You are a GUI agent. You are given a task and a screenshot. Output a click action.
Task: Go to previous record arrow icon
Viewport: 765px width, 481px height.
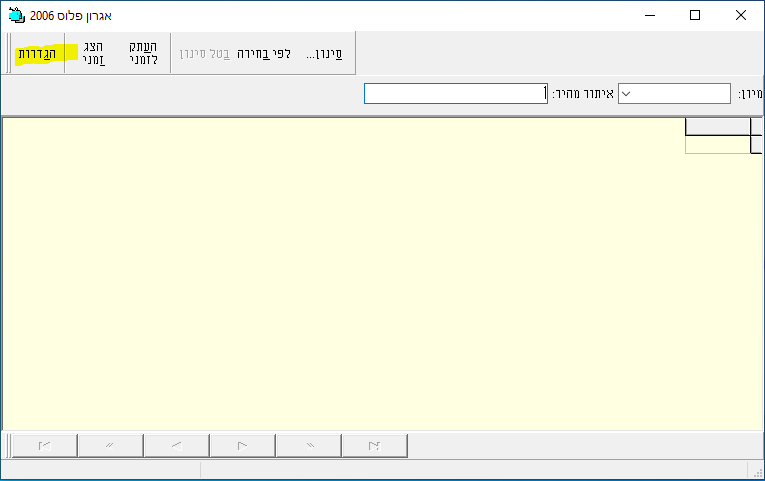click(x=177, y=446)
